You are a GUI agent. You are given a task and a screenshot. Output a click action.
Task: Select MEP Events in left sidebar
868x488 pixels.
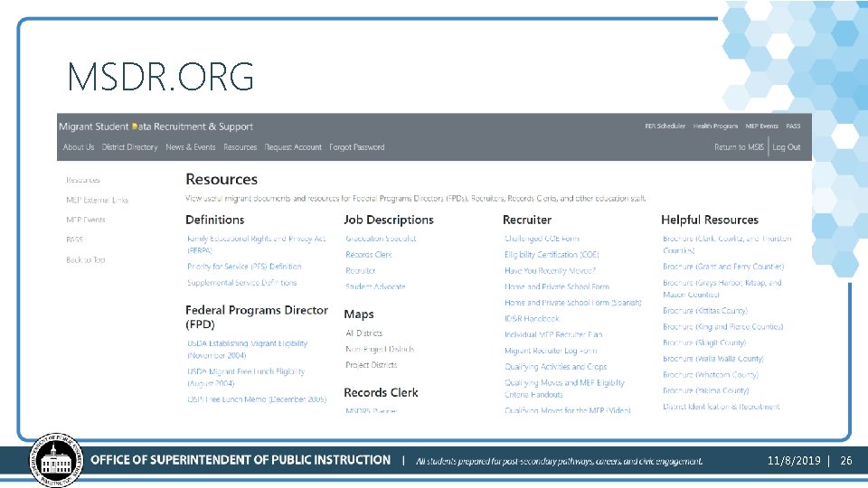(x=85, y=220)
